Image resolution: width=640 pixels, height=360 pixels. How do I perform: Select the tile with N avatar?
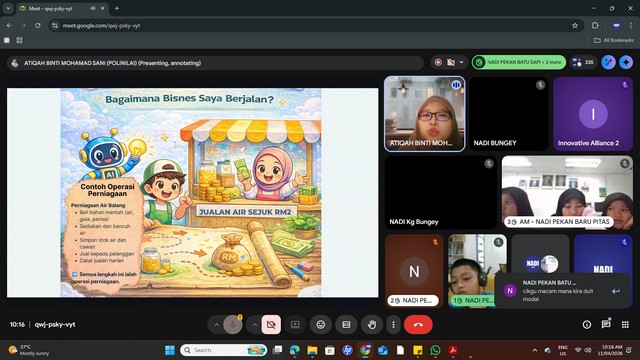tap(414, 271)
